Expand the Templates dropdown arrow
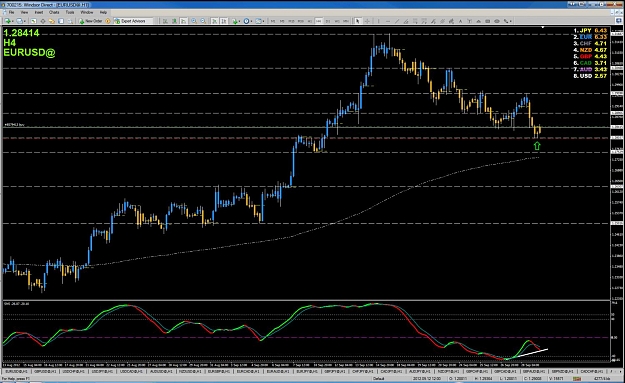The image size is (625, 383). (263, 21)
